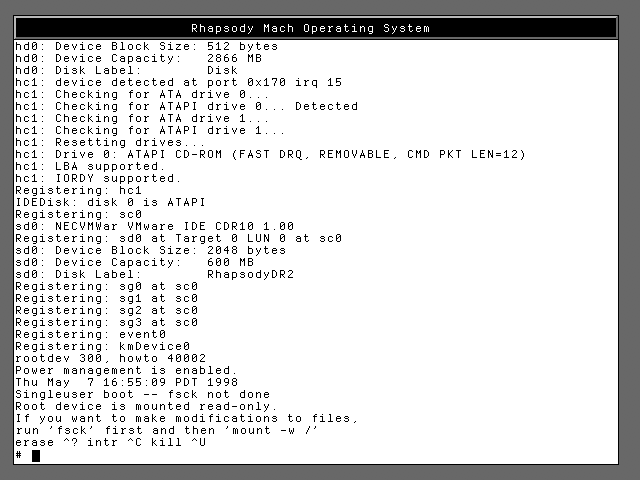
Task: Click the 'IDEDisk: disk 0 is ATAPI' line
Action: tap(110, 202)
